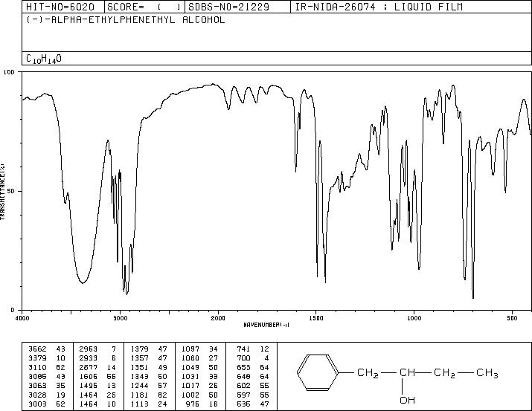Click the 3000 x-axis tick label
The image size is (532, 411).
tap(120, 318)
